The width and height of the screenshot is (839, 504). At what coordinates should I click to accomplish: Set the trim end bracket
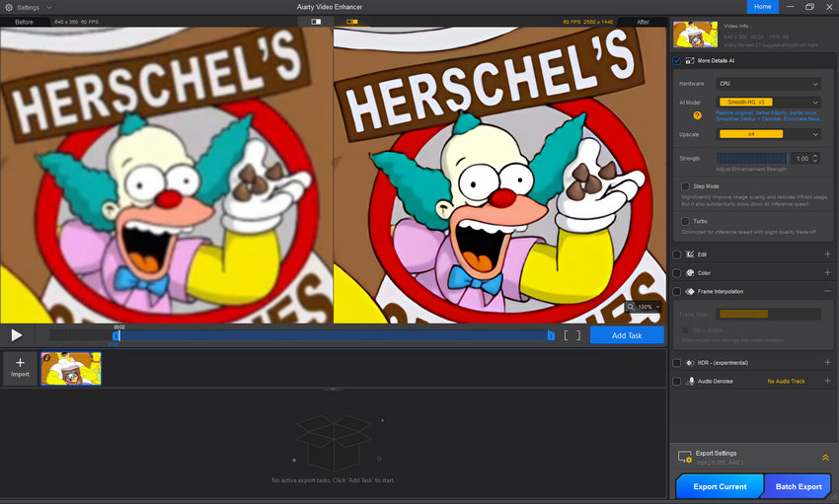(577, 335)
